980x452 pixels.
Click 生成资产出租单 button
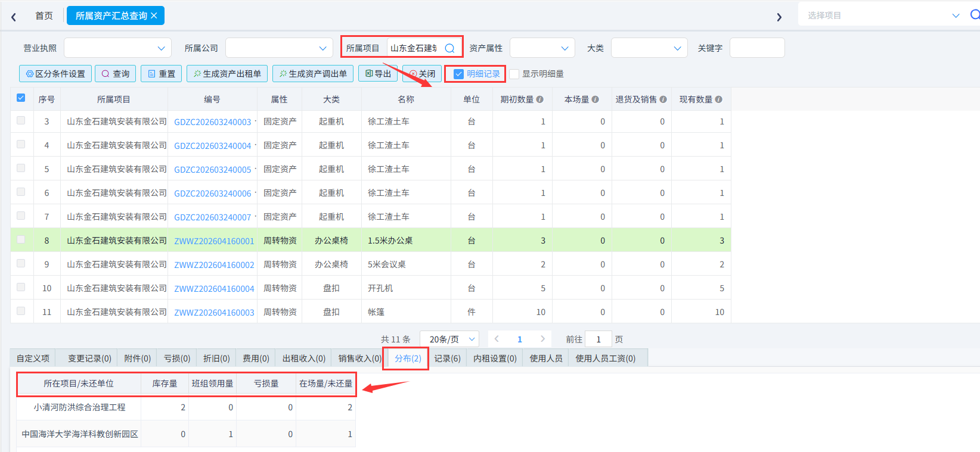click(227, 74)
